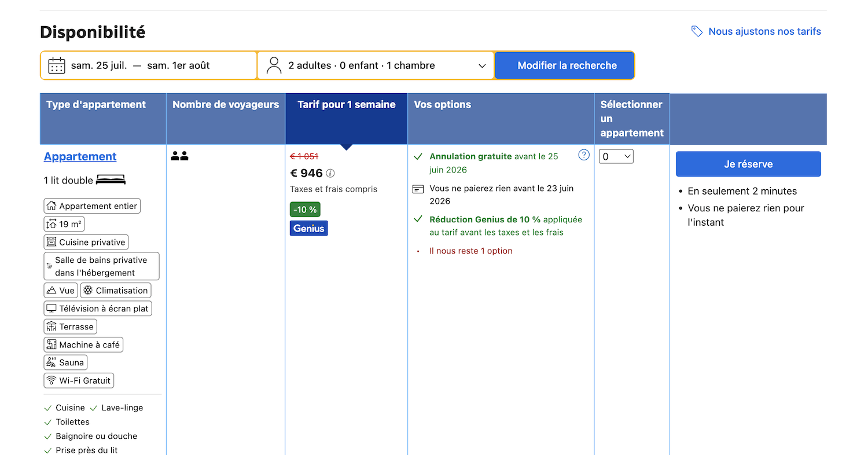Screen dimensions: 868x455
Task: Click the question mark beside Annulation gratuite
Action: tap(583, 155)
